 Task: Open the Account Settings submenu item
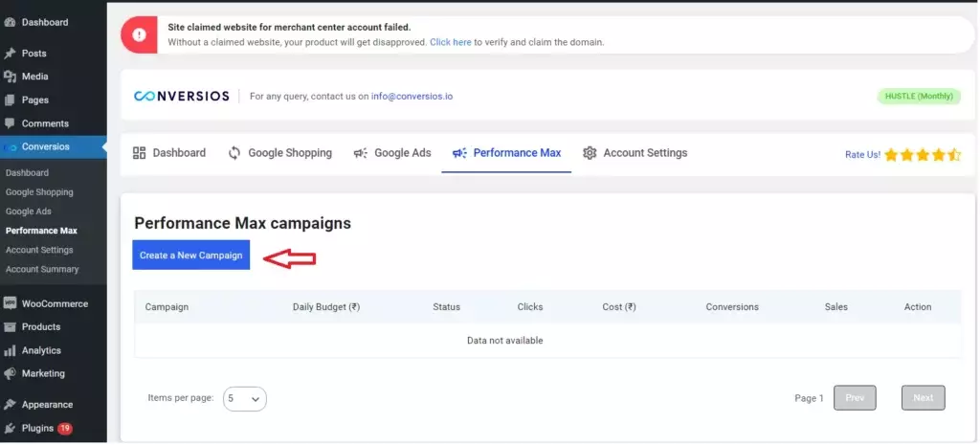tap(39, 250)
